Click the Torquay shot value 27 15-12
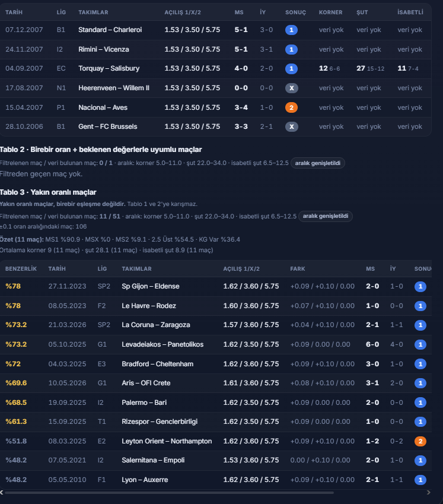 point(370,68)
